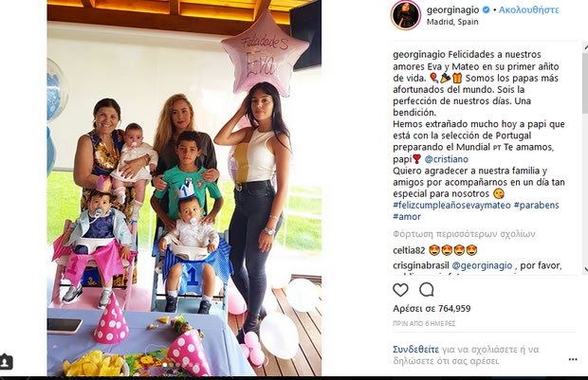The height and width of the screenshot is (380, 588).
Task: Open celtia82 commenter profile
Action: 409,251
